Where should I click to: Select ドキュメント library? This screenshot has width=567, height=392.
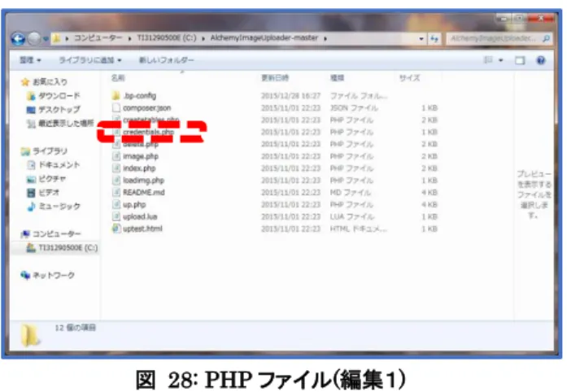coord(59,165)
